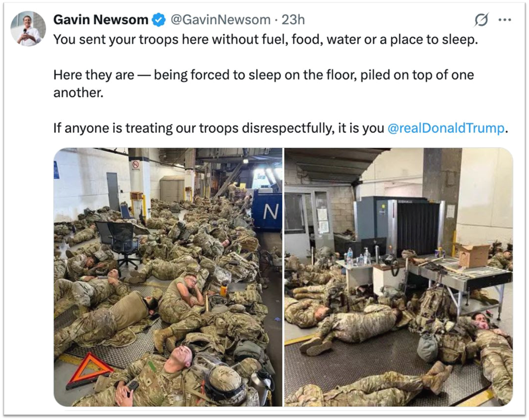Viewport: 529px width, 420px height.
Task: Open the right photo with X-ray scanner
Action: [398, 277]
